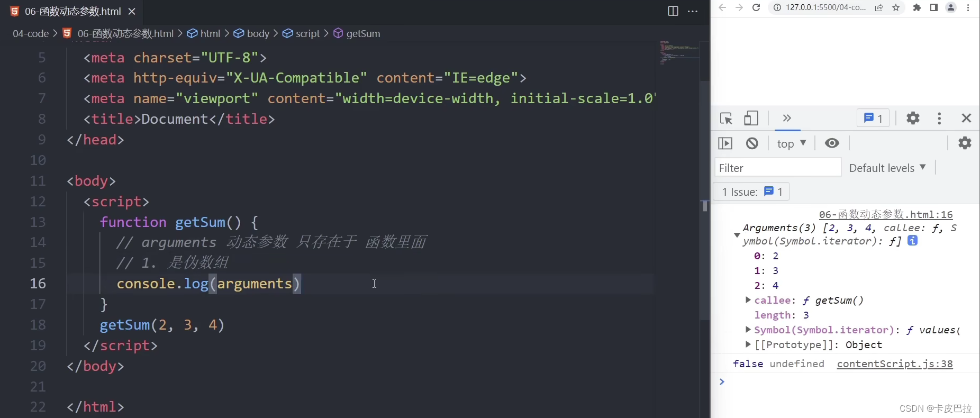Expand the [[Prototype]] entry
This screenshot has width=980, height=418.
click(748, 344)
